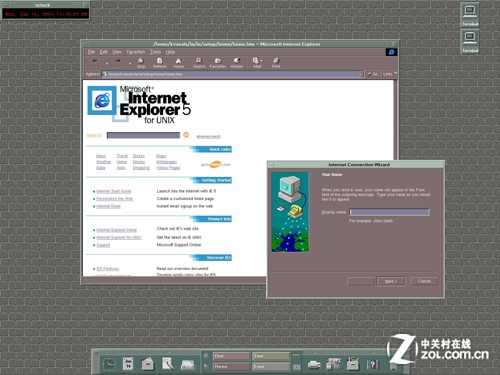This screenshot has height=375, width=500.
Task: Click the Stop toolbar button
Action: pyautogui.click(x=141, y=62)
